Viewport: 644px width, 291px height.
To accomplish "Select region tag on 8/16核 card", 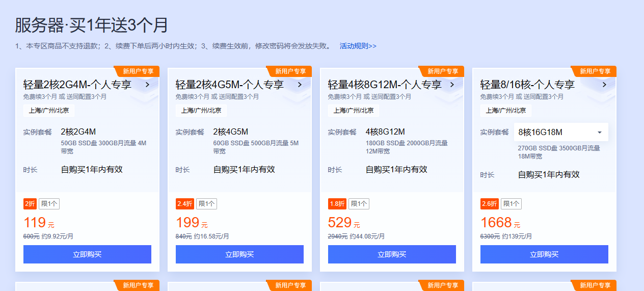I will pyautogui.click(x=505, y=111).
